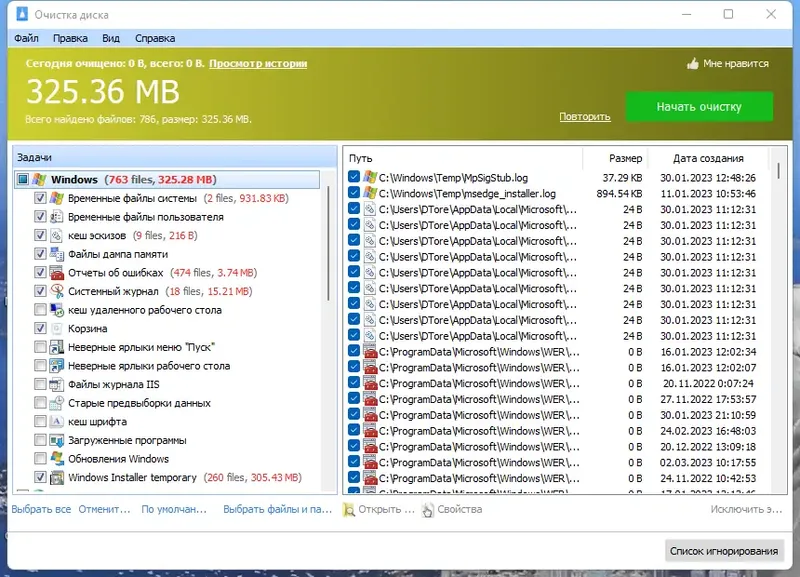This screenshot has height=577, width=800.
Task: Toggle the Windows group checkbox
Action: (23, 180)
